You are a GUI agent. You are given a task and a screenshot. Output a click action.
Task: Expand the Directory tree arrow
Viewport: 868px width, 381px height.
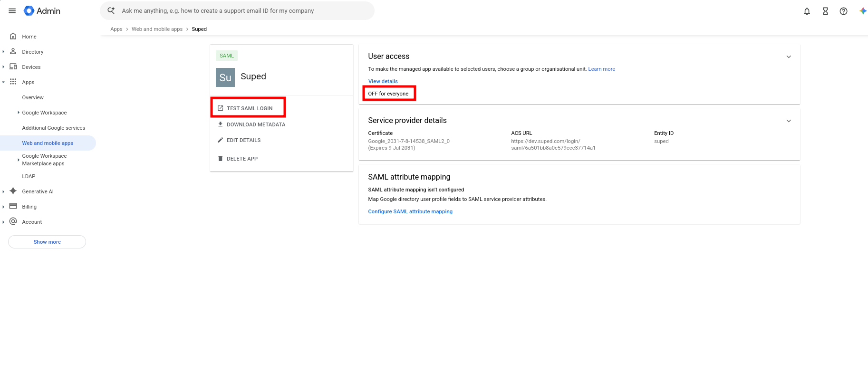[3, 52]
